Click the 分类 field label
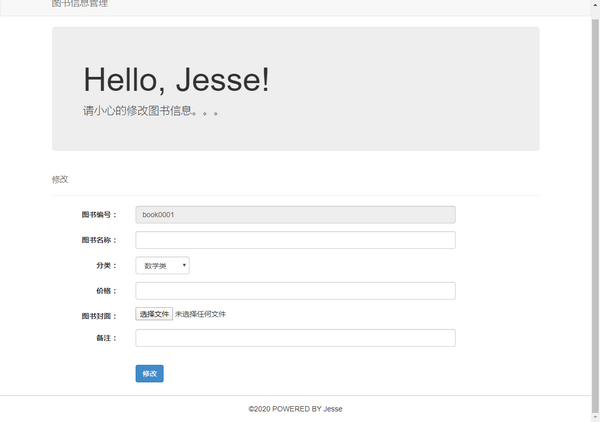The image size is (600, 422). [106, 266]
